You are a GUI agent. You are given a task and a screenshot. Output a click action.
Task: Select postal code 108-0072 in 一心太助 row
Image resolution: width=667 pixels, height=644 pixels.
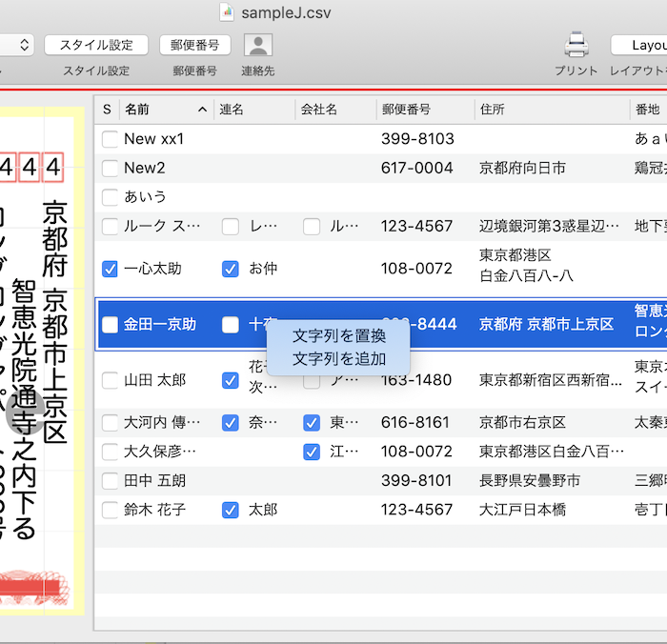(416, 269)
